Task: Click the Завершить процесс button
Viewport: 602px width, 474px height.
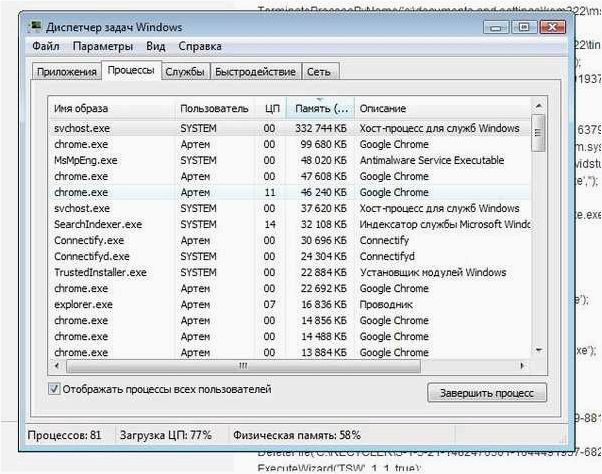Action: click(487, 393)
